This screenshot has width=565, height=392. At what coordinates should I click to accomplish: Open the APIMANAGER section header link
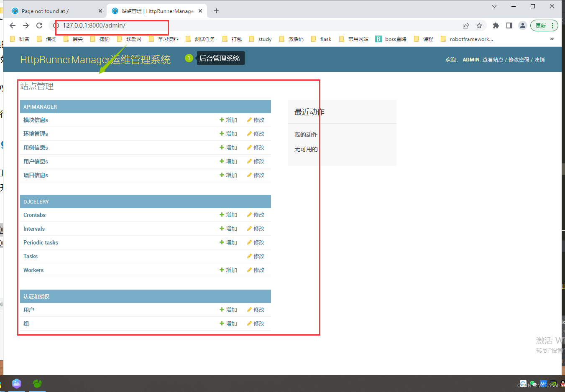coord(40,107)
